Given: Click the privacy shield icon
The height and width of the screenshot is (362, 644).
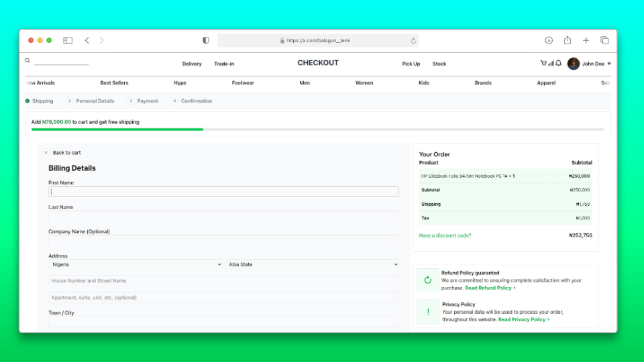Looking at the screenshot, I should tap(206, 40).
